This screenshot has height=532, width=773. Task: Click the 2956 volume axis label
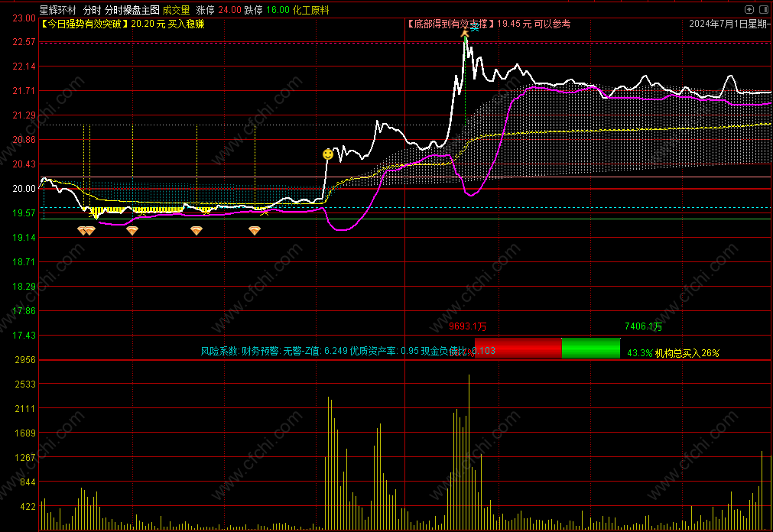pos(25,360)
